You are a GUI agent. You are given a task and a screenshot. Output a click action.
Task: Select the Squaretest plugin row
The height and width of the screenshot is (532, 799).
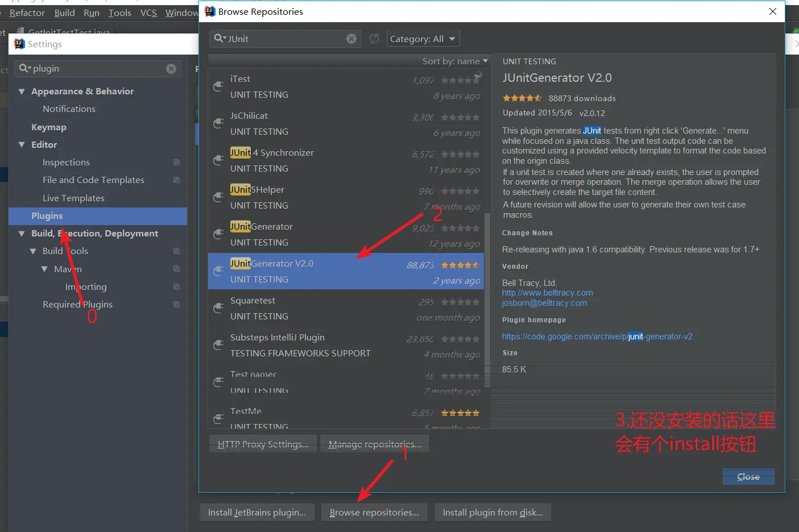coord(346,308)
